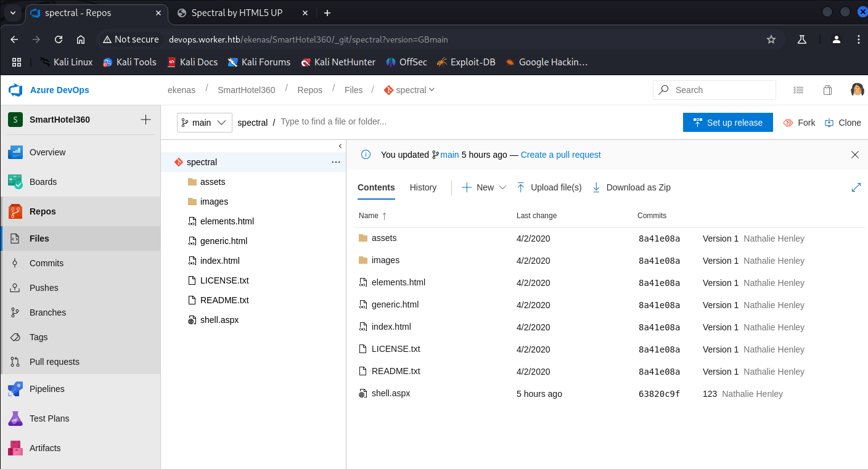The height and width of the screenshot is (469, 868).
Task: Open the browser three-dot menu
Action: point(859,39)
